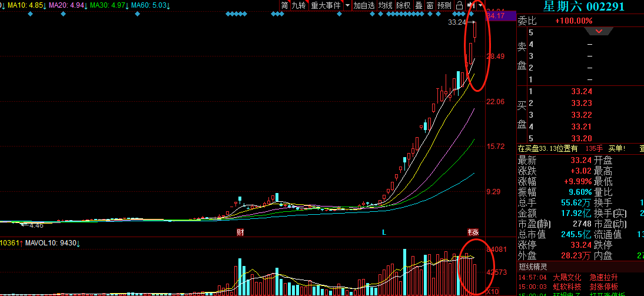Toggle the 简 simple view mode
The width and height of the screenshot is (644, 296).
click(x=285, y=5)
